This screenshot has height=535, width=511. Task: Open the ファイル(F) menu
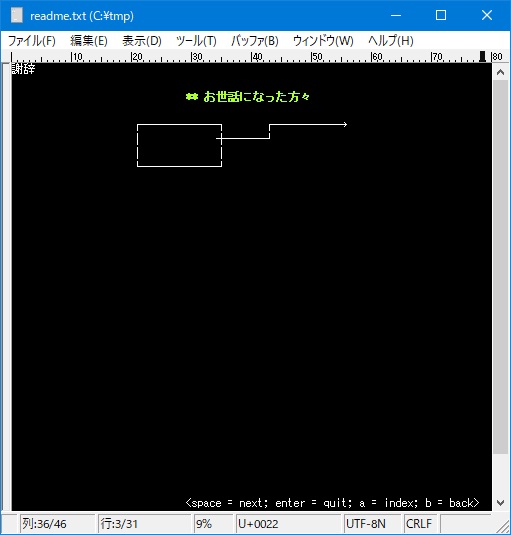click(x=32, y=41)
